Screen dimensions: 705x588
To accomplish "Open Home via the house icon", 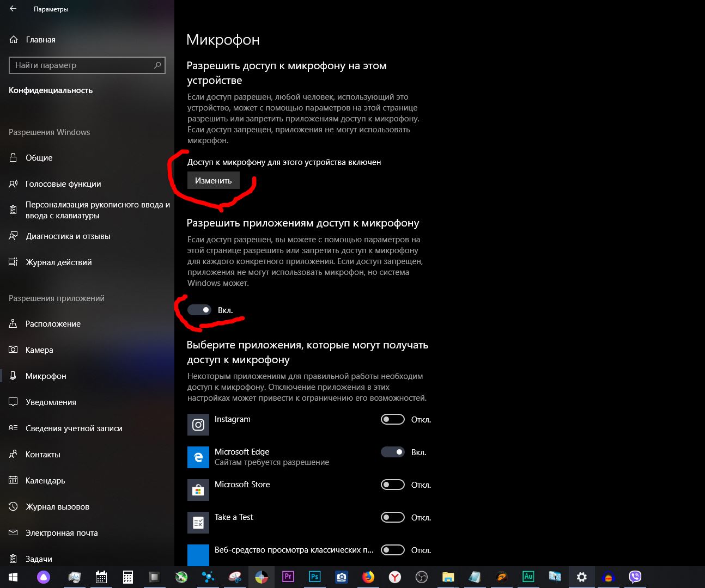I will (x=14, y=40).
